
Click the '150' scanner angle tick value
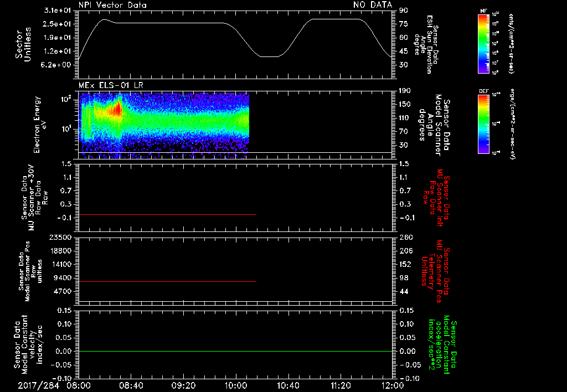tap(405, 104)
